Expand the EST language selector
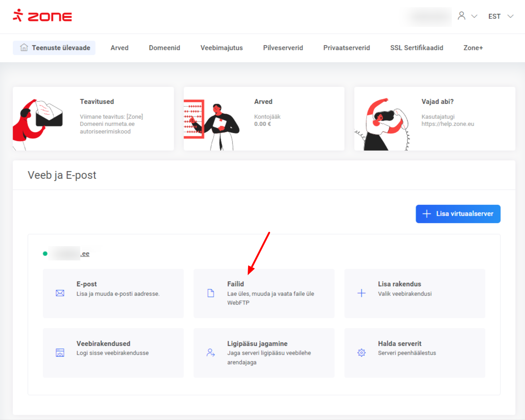Screen dimensions: 525x420 point(500,16)
